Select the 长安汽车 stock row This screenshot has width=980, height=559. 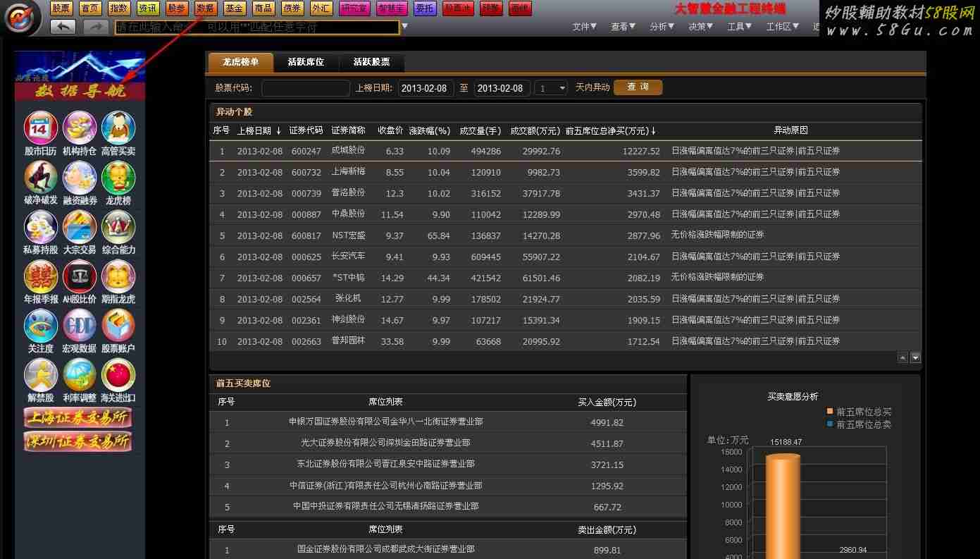click(565, 257)
